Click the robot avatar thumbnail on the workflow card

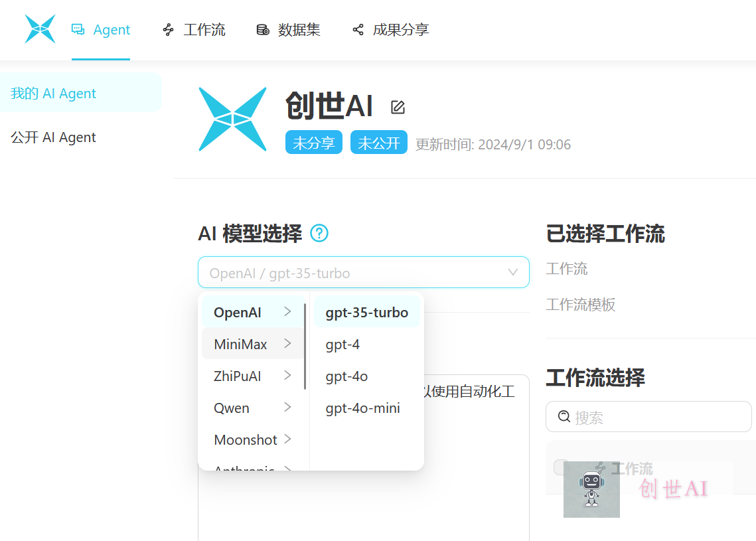591,489
